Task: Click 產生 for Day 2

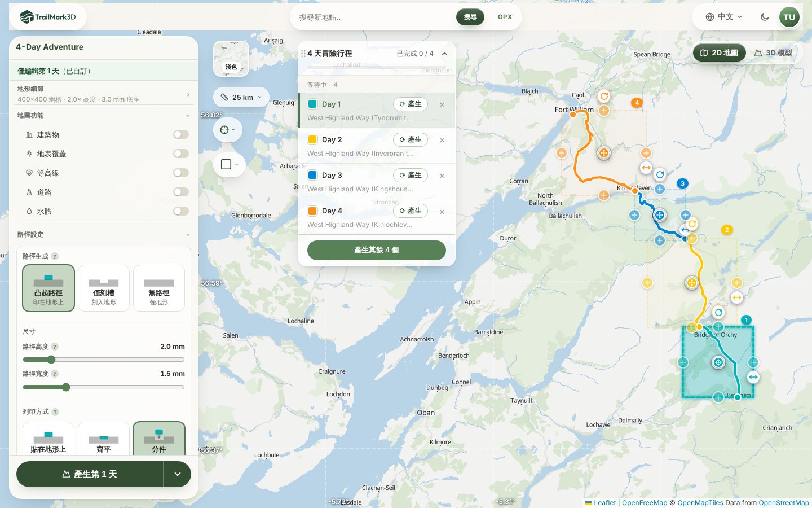Action: [411, 139]
